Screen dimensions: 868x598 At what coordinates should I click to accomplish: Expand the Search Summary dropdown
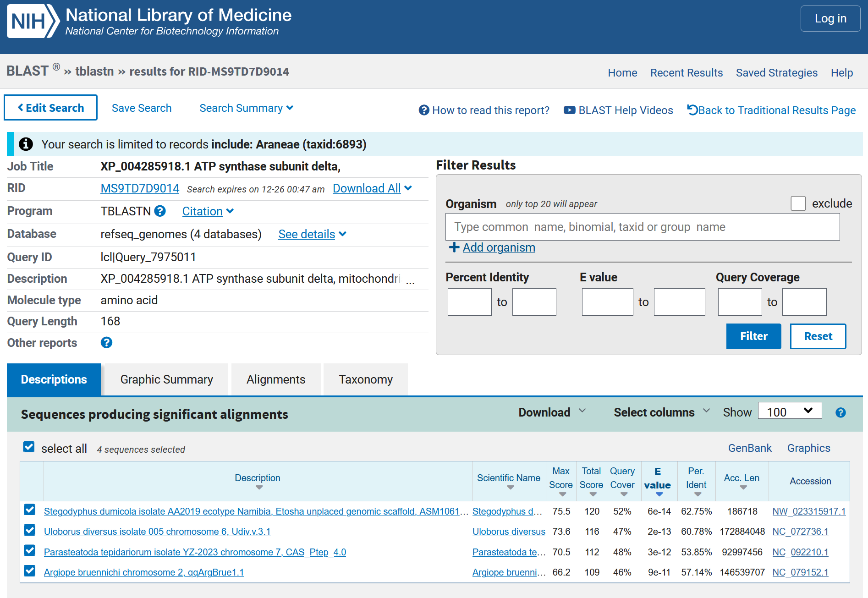(246, 108)
